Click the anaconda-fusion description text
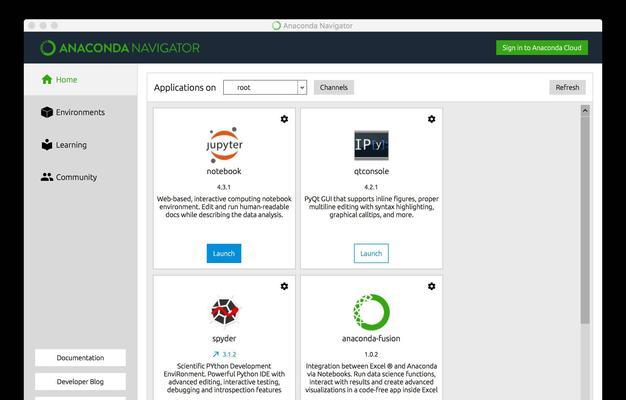This screenshot has width=626, height=400. tap(371, 378)
